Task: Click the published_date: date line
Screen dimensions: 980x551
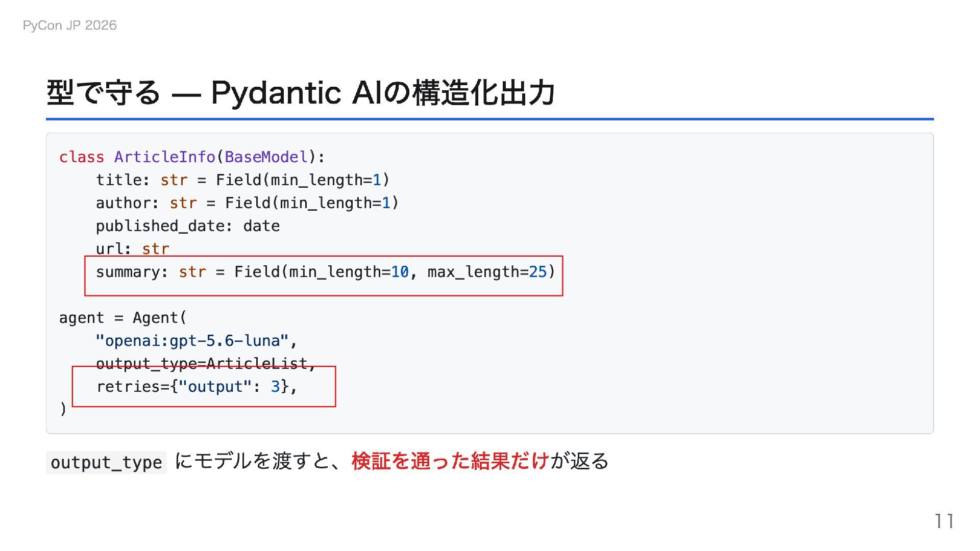Action: point(188,226)
